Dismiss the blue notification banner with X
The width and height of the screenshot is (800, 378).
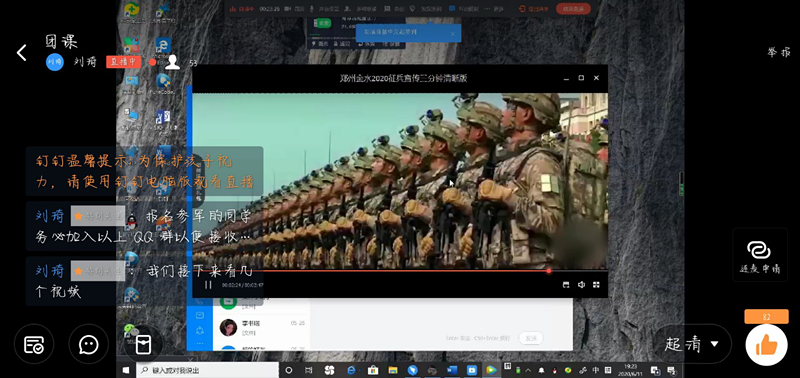pyautogui.click(x=453, y=34)
